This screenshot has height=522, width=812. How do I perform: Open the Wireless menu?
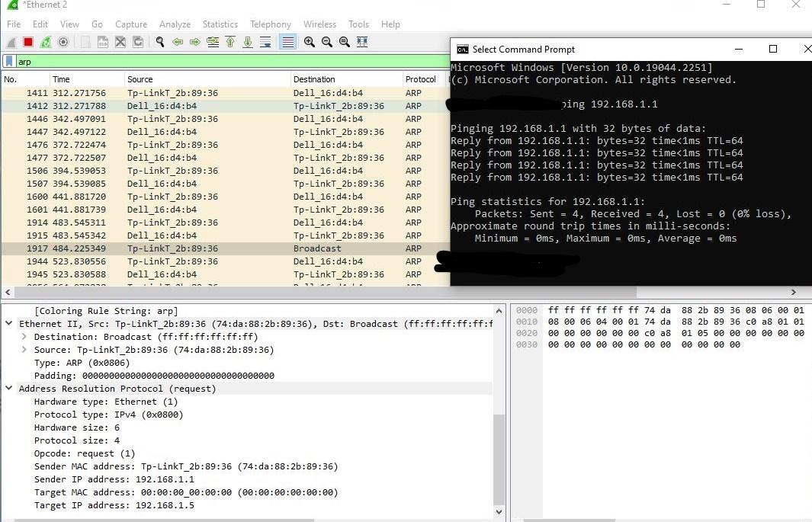pos(319,24)
